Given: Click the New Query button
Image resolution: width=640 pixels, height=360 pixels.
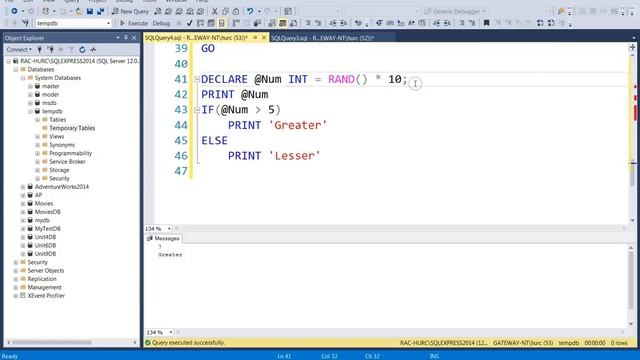Looking at the screenshot, I should pyautogui.click(x=131, y=11).
